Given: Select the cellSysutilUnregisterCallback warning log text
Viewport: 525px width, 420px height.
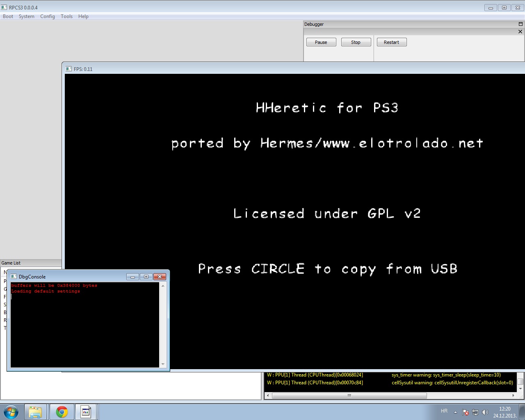Looking at the screenshot, I should (x=452, y=383).
